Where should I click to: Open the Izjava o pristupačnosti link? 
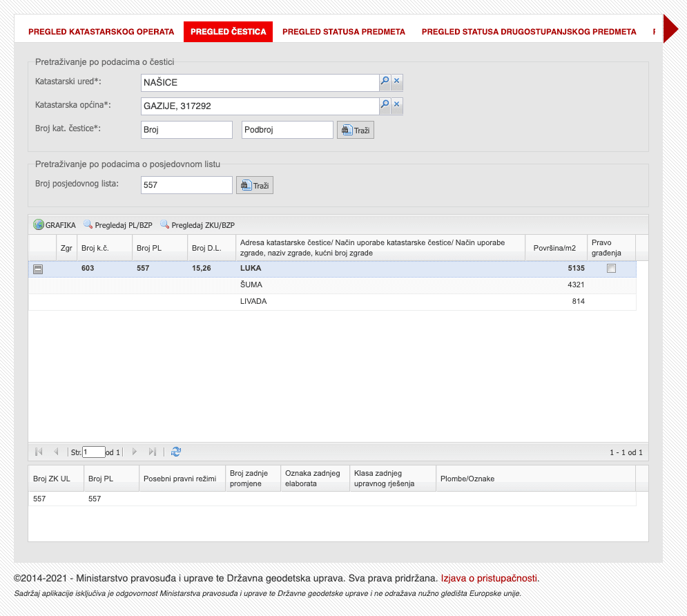coord(490,578)
